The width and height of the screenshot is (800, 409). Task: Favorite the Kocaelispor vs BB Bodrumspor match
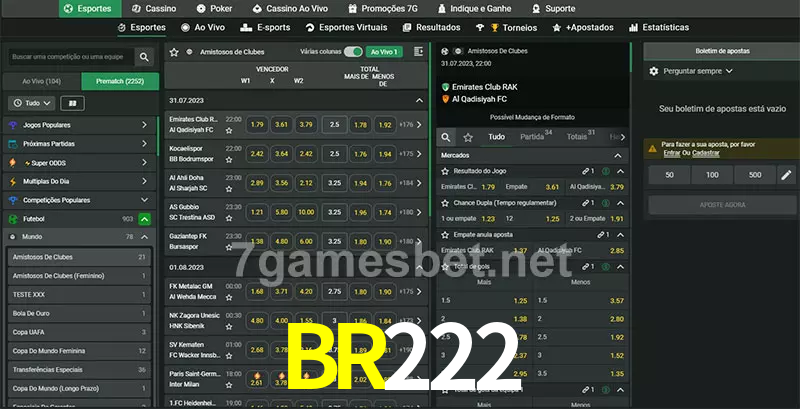pos(229,160)
